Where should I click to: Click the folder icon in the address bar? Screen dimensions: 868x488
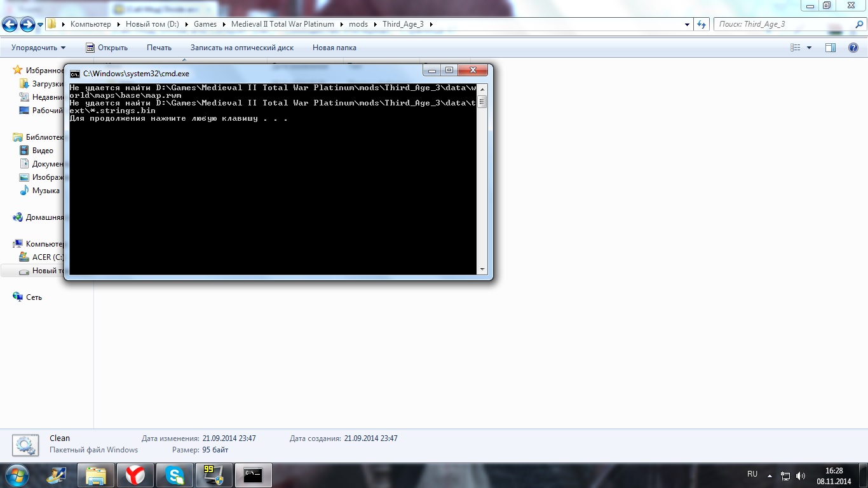(x=52, y=24)
